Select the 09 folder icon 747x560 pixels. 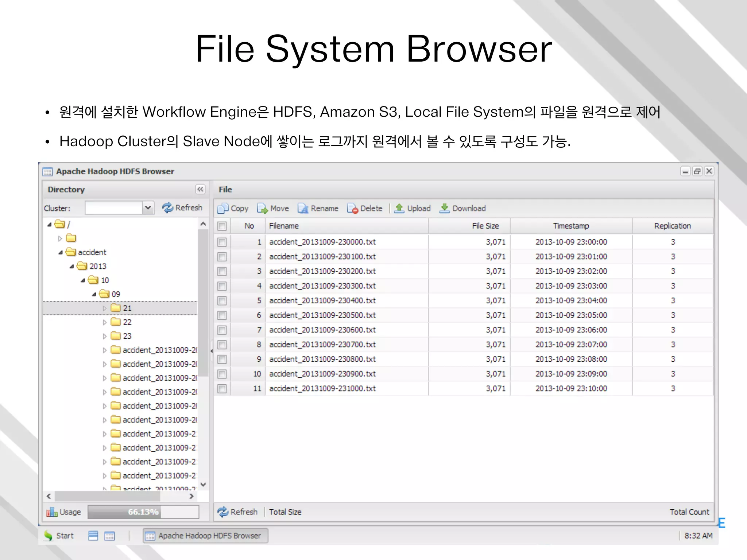pos(104,293)
